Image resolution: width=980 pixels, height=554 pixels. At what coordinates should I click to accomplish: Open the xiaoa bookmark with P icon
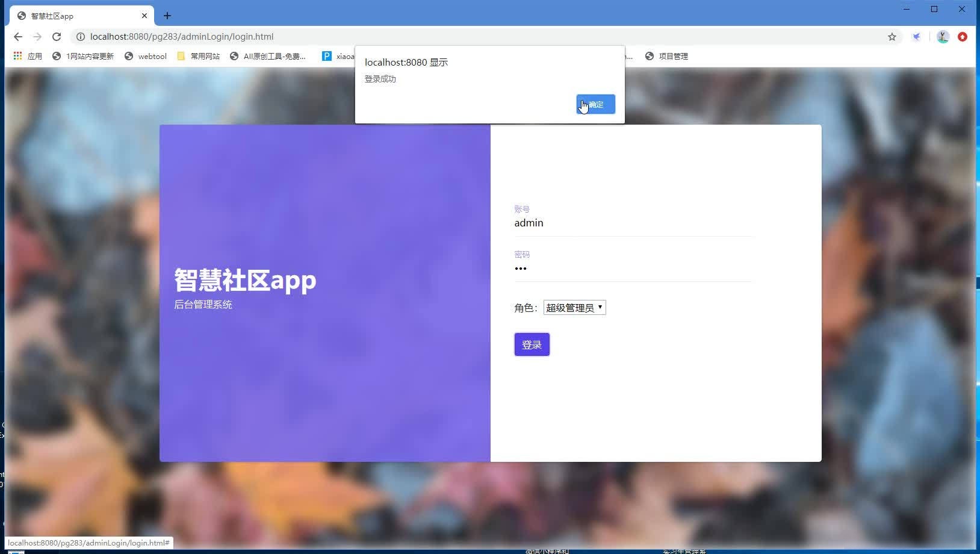338,56
